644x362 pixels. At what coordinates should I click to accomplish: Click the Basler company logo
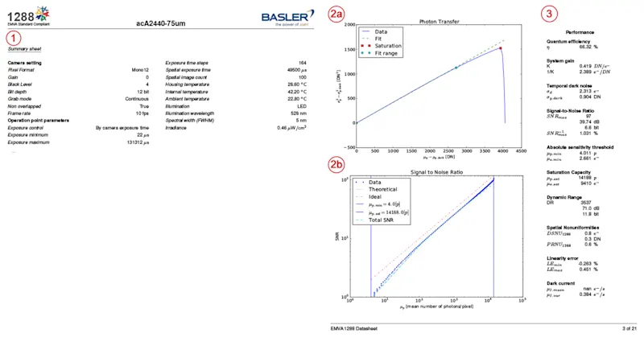287,17
